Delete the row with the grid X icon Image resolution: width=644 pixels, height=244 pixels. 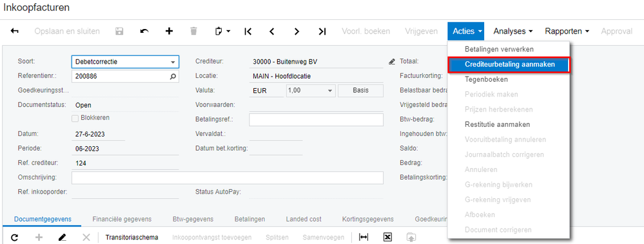[x=86, y=237]
